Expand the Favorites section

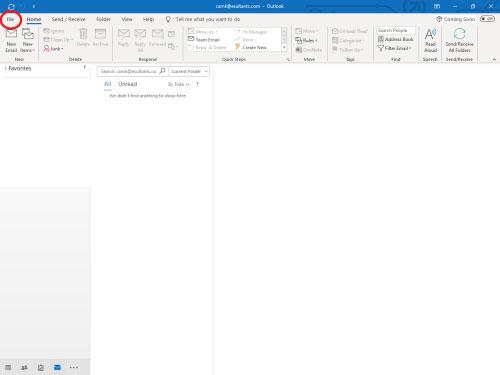6,68
